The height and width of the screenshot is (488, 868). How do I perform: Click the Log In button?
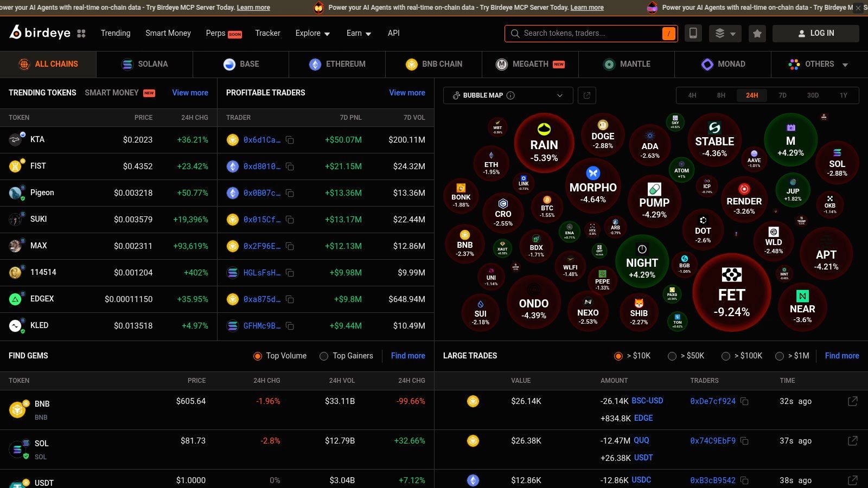tap(815, 33)
